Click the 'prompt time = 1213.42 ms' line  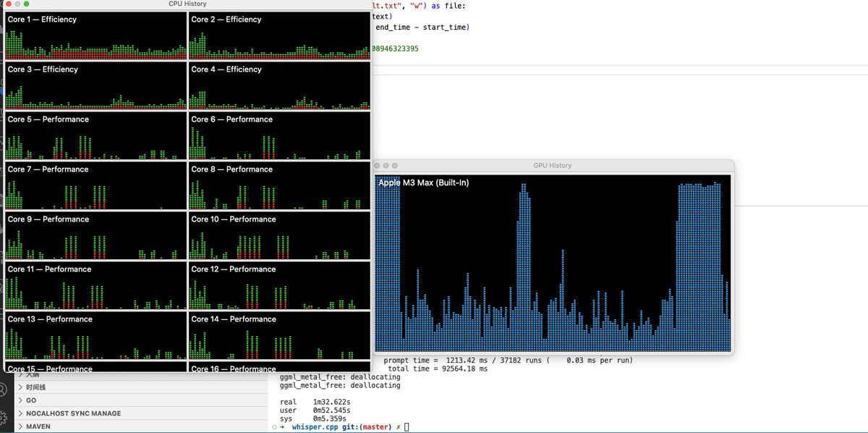508,361
